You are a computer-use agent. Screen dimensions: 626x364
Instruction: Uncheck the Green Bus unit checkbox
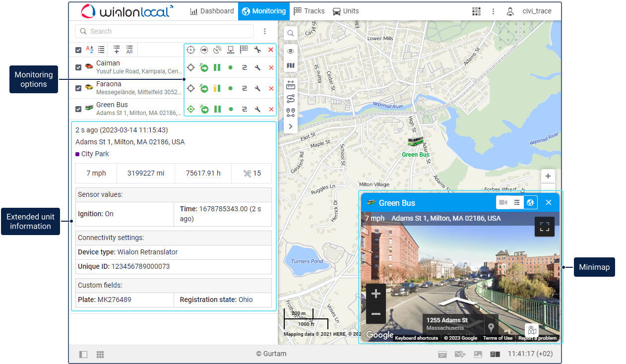coord(78,109)
